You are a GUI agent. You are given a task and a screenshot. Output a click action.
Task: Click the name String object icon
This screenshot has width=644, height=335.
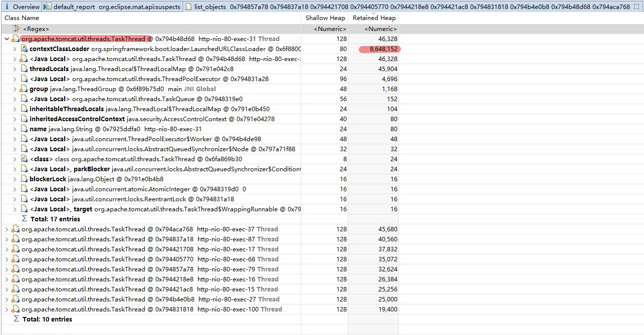click(24, 129)
